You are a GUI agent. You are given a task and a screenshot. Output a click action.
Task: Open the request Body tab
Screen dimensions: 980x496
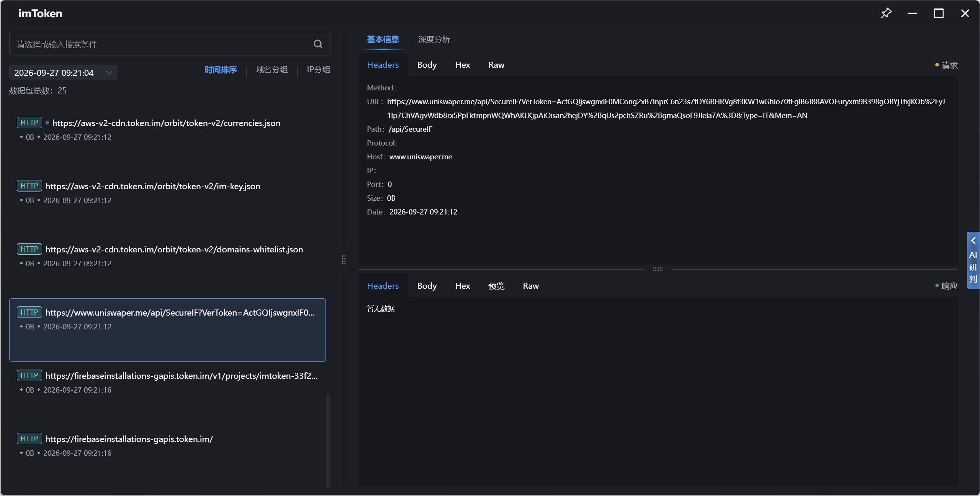tap(427, 65)
